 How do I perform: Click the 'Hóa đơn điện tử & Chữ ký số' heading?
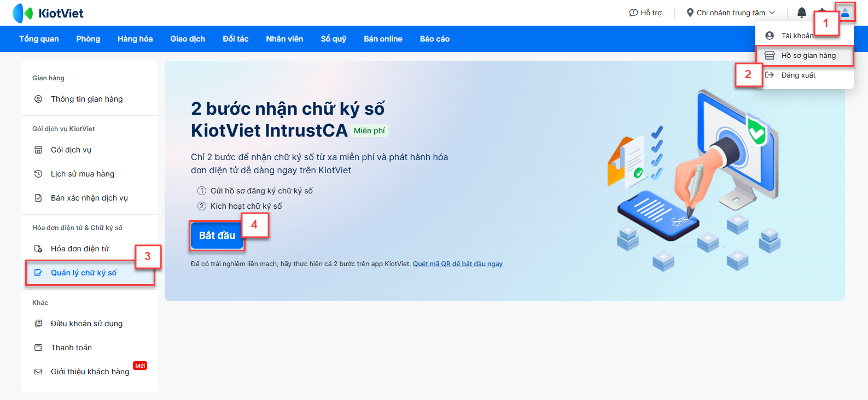pos(77,228)
